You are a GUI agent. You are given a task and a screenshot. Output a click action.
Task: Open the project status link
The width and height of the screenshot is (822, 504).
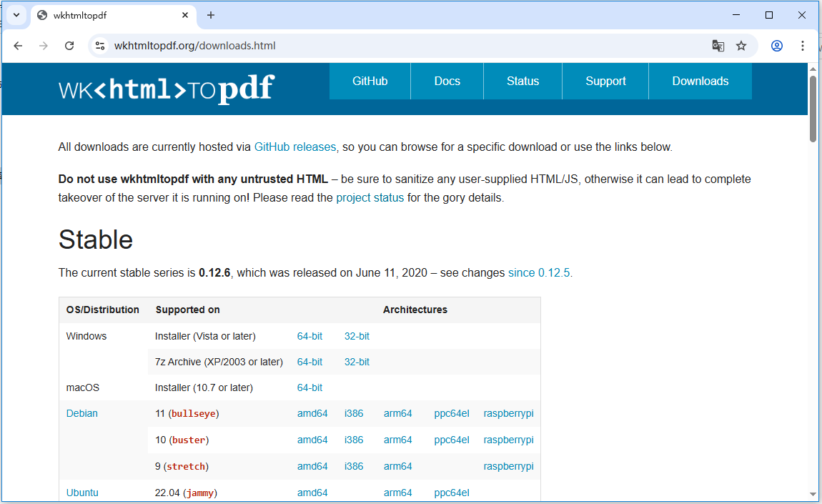[370, 198]
